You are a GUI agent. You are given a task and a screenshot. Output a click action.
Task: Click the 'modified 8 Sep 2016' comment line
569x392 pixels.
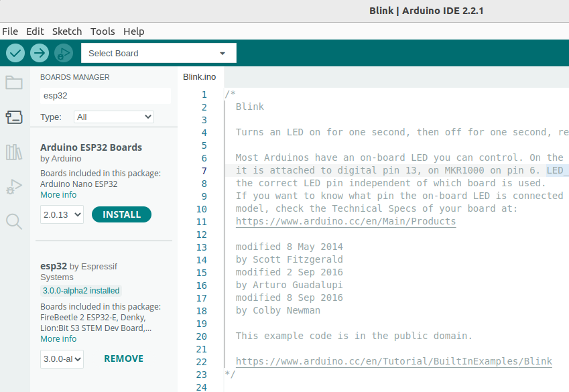coord(290,298)
